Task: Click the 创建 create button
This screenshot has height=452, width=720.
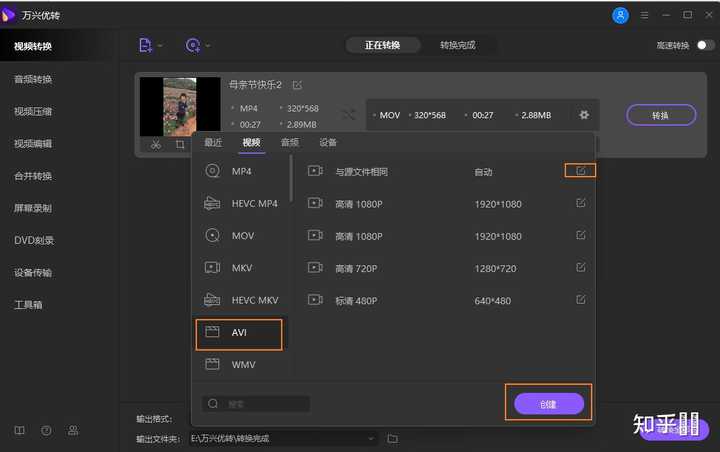Action: point(549,404)
